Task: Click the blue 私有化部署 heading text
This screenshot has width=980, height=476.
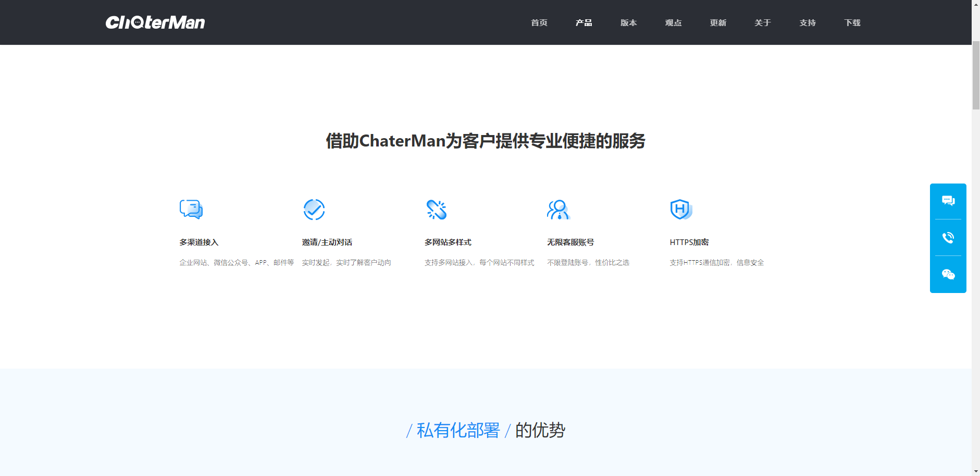Action: (458, 430)
